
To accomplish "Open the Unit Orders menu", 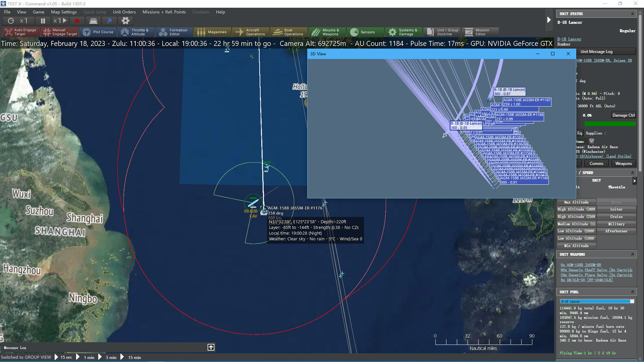I will (124, 12).
